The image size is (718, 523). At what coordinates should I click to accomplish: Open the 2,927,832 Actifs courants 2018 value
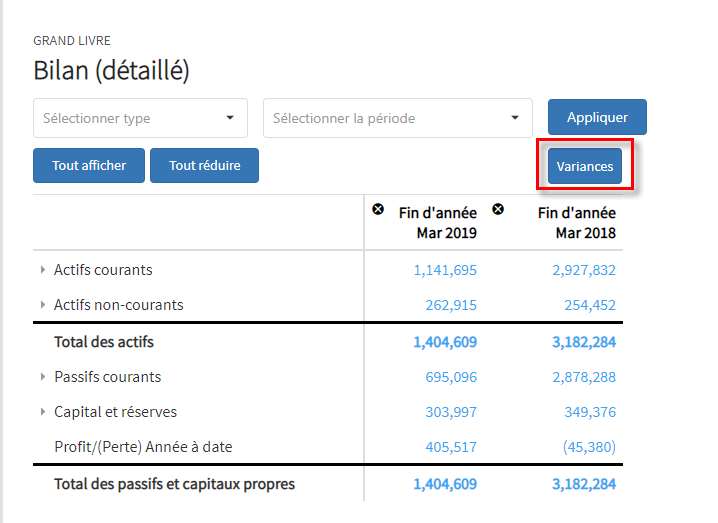(x=584, y=270)
